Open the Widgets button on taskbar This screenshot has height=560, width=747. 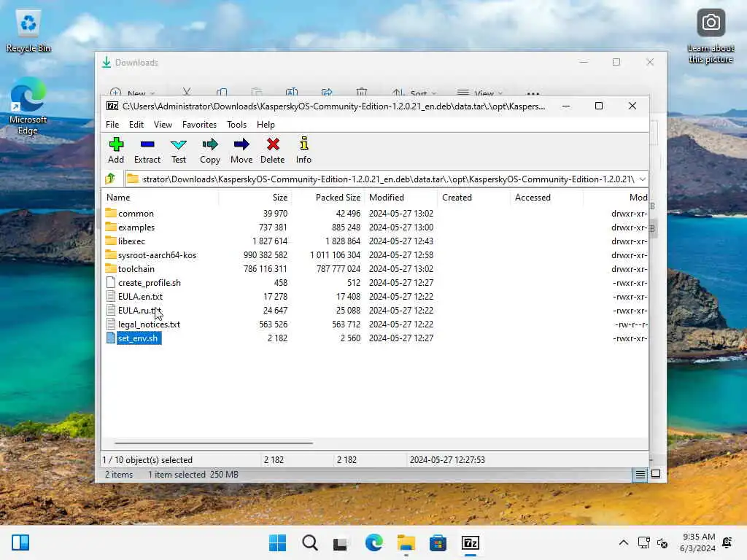coord(20,542)
